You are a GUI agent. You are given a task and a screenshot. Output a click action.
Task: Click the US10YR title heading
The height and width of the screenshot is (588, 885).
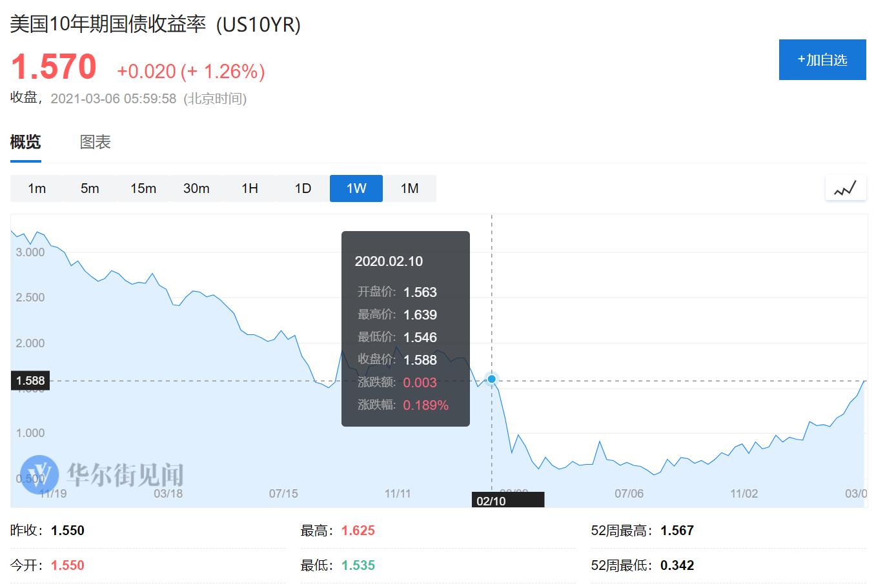click(x=156, y=25)
